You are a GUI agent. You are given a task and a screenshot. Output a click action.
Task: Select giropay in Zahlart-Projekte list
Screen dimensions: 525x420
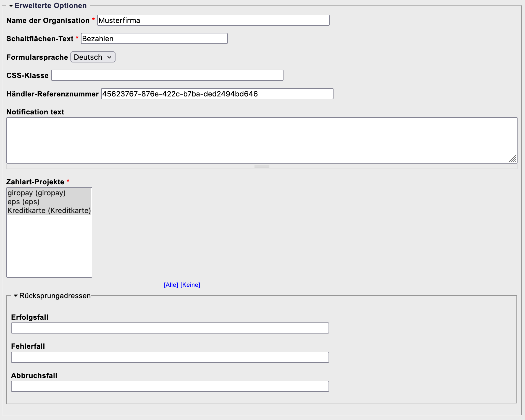click(36, 193)
